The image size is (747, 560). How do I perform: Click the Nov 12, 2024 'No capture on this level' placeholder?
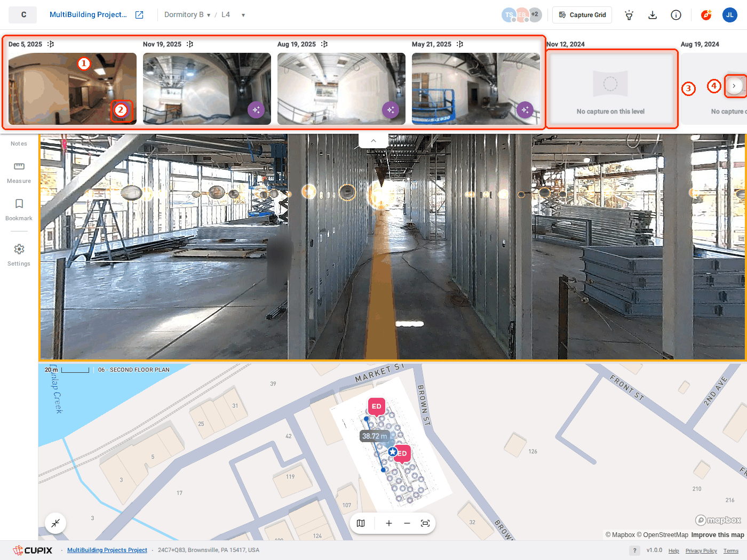(610, 89)
